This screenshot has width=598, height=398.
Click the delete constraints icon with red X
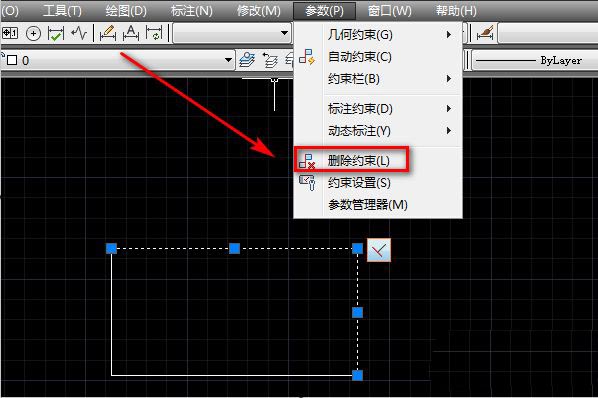(307, 161)
